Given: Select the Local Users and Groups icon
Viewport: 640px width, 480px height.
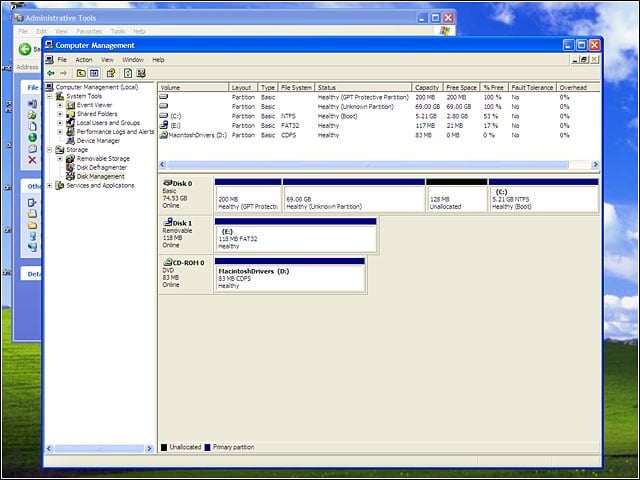Looking at the screenshot, I should (70, 122).
